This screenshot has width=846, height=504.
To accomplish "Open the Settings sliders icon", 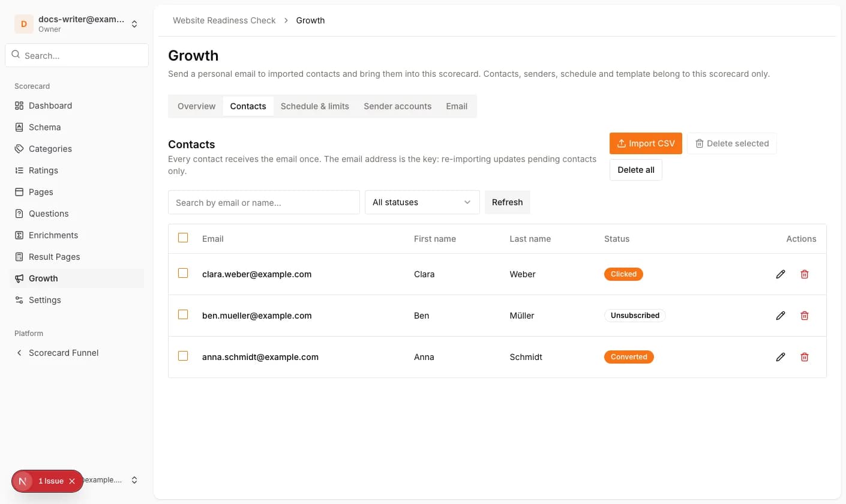I will pos(19,300).
